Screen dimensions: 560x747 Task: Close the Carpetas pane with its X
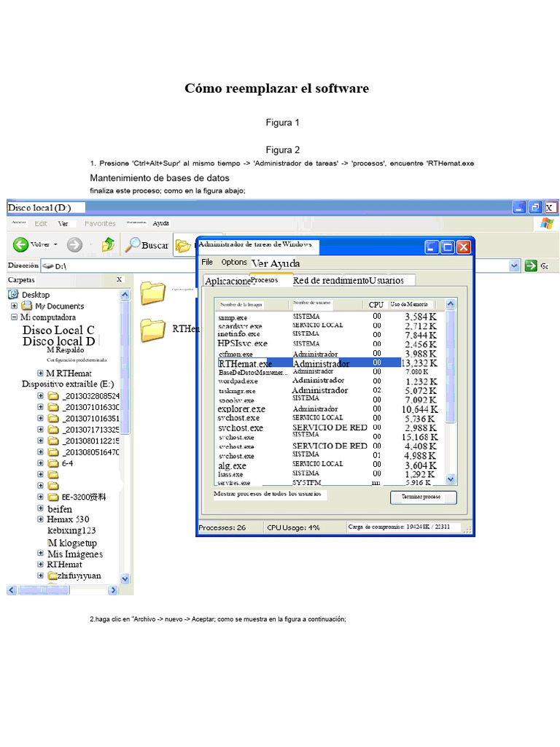(x=119, y=279)
